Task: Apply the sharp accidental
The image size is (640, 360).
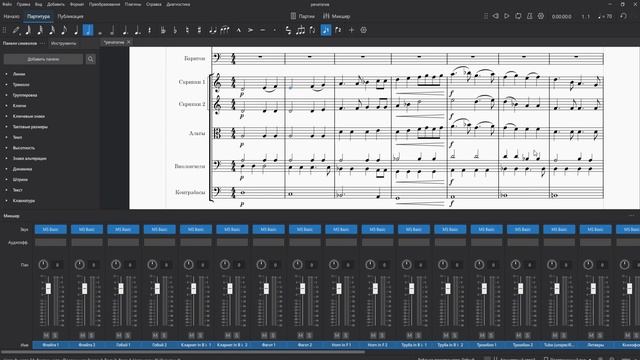Action: (199, 30)
